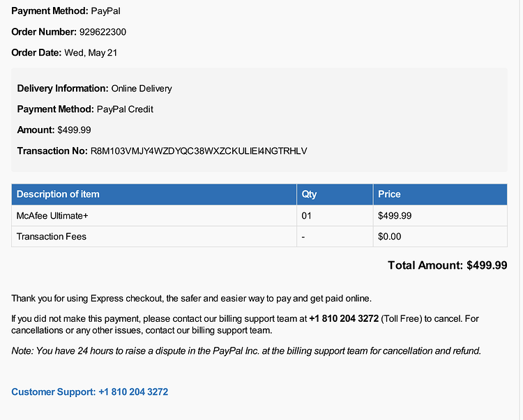Click the Price column header
Screen dimensions: 523x420
pyautogui.click(x=440, y=194)
